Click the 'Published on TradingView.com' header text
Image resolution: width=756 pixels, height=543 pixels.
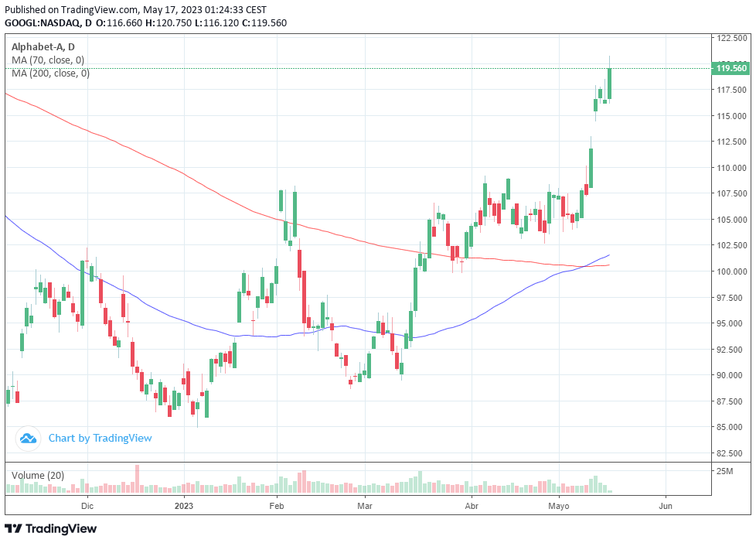[x=71, y=9]
